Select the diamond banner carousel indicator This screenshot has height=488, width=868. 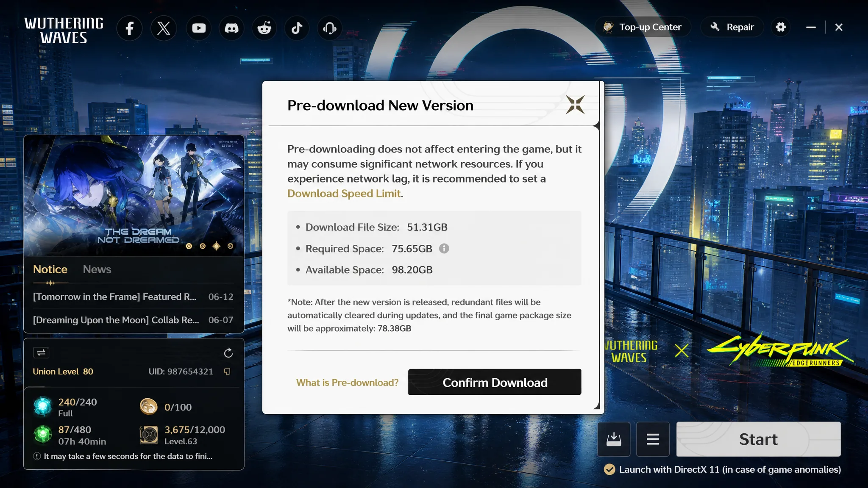point(217,246)
